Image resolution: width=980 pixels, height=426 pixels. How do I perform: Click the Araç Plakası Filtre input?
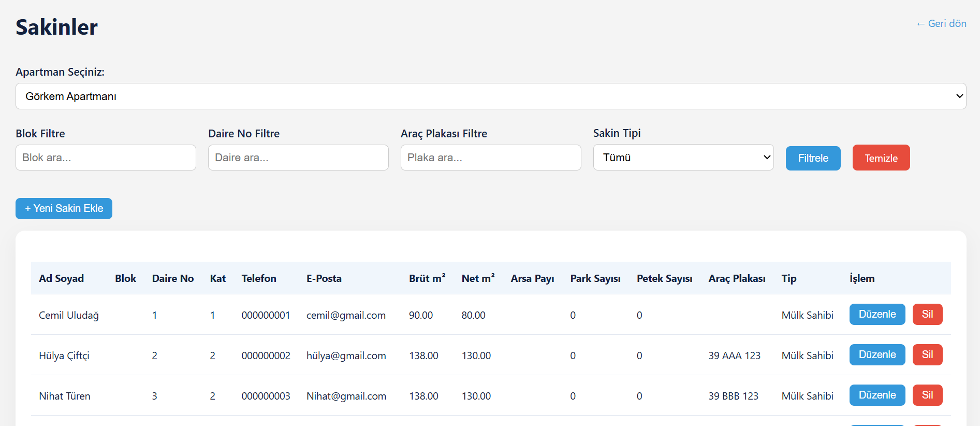tap(490, 158)
